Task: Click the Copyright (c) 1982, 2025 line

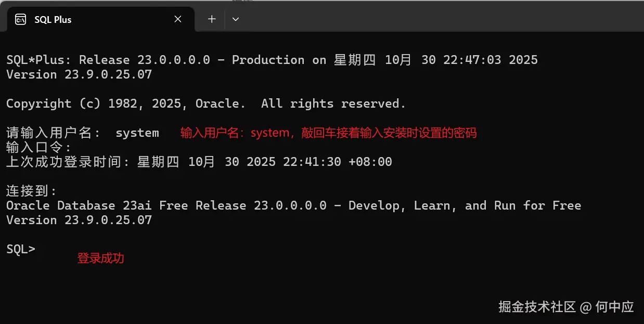Action: pyautogui.click(x=206, y=103)
